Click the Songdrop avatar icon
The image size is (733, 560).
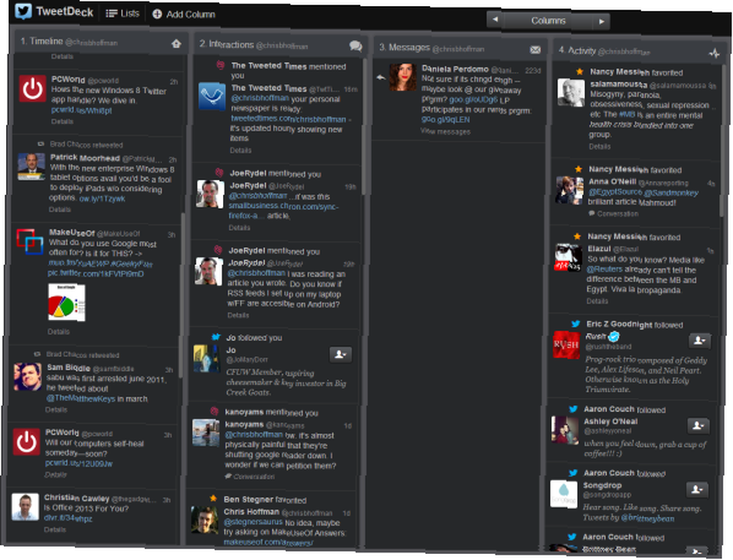(563, 494)
